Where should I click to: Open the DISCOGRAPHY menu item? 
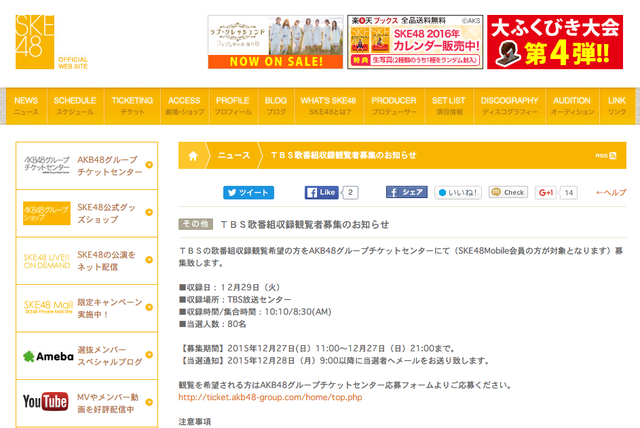pyautogui.click(x=509, y=106)
